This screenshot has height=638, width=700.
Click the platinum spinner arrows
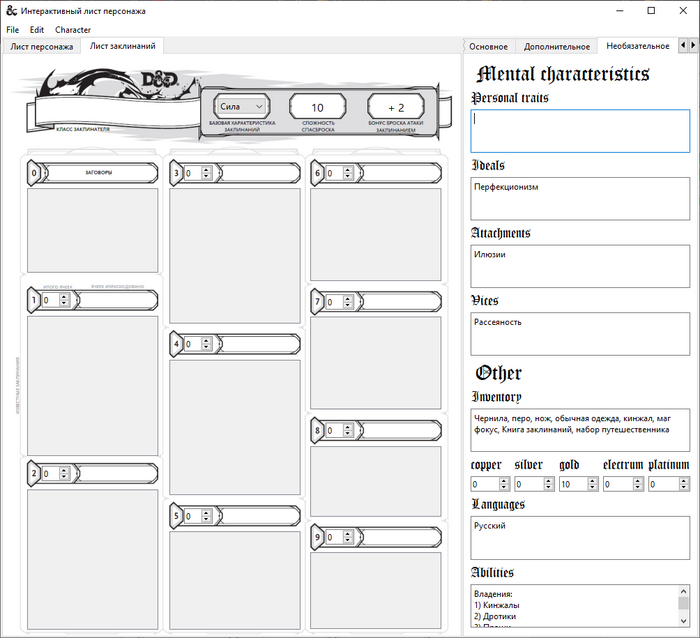click(683, 484)
